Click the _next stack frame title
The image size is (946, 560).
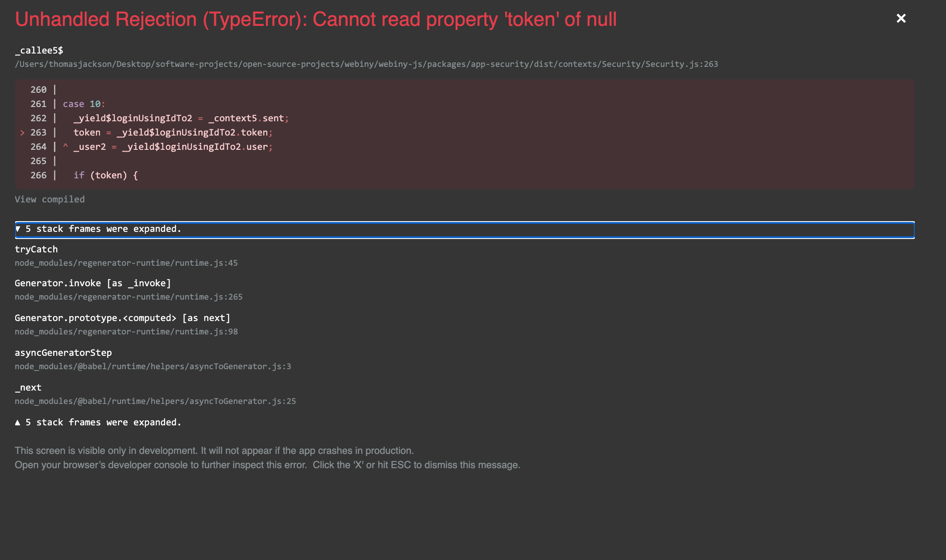point(28,387)
